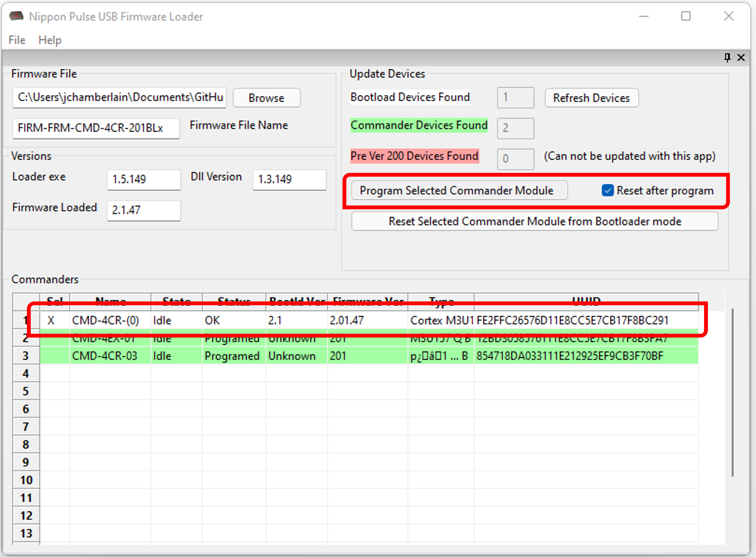
Task: Click the 2.1 bootloader version cell in row 1
Action: tap(296, 320)
